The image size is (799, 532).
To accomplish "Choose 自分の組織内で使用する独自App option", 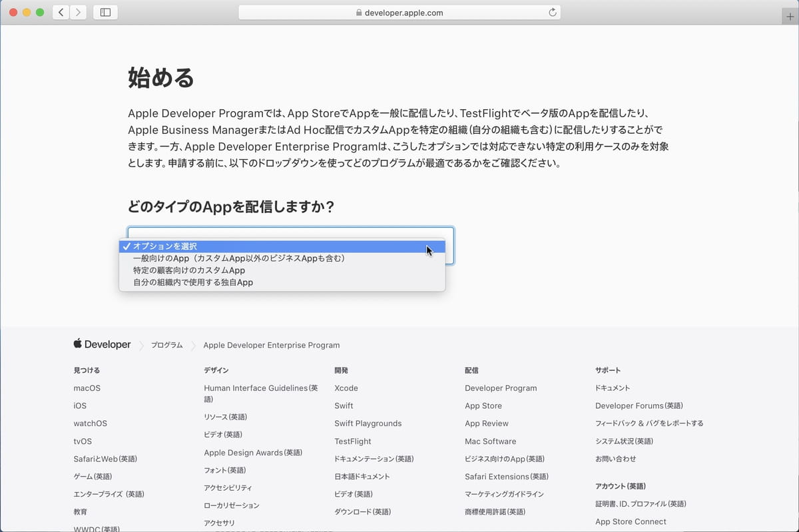I will click(282, 282).
